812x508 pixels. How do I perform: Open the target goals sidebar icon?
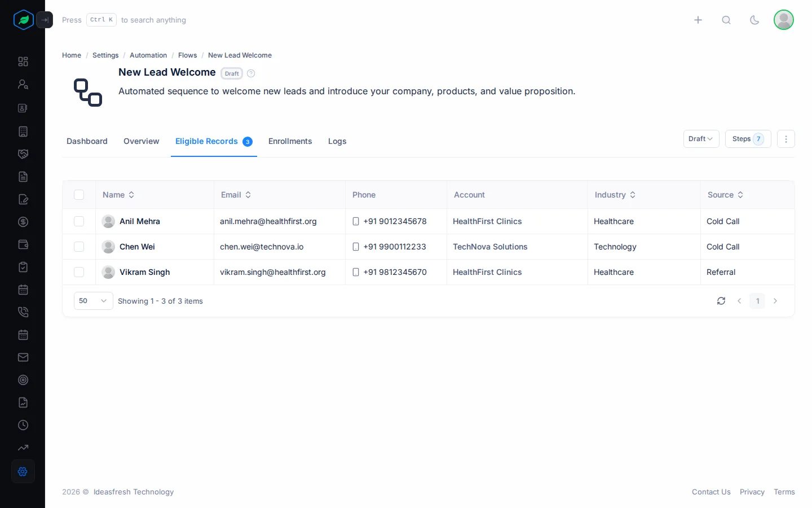point(23,380)
